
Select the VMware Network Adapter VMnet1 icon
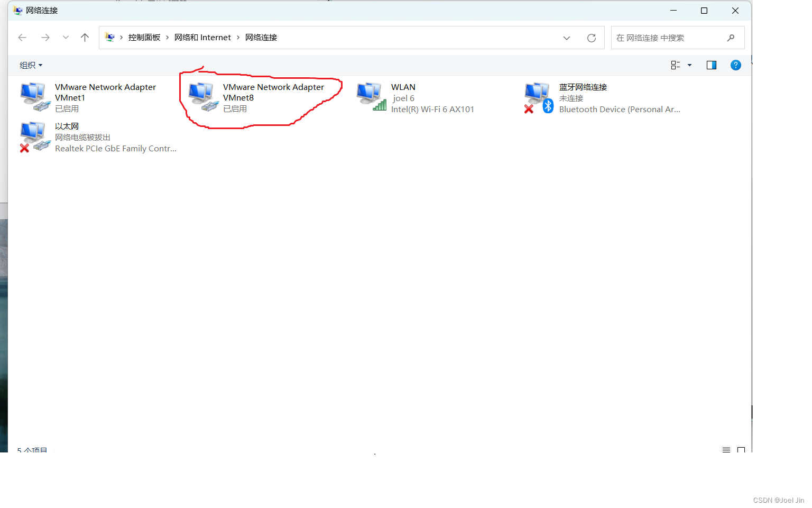coord(35,97)
